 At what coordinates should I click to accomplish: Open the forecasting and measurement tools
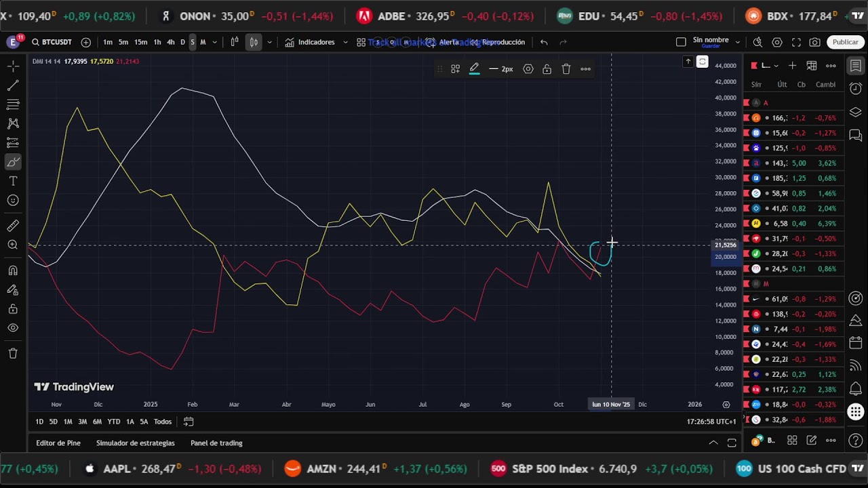click(x=13, y=142)
